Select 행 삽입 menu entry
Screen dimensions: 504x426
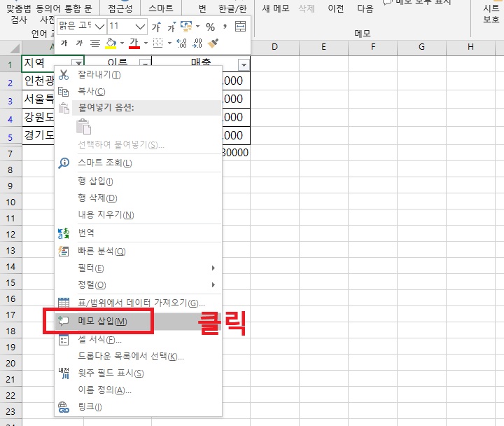(x=138, y=181)
